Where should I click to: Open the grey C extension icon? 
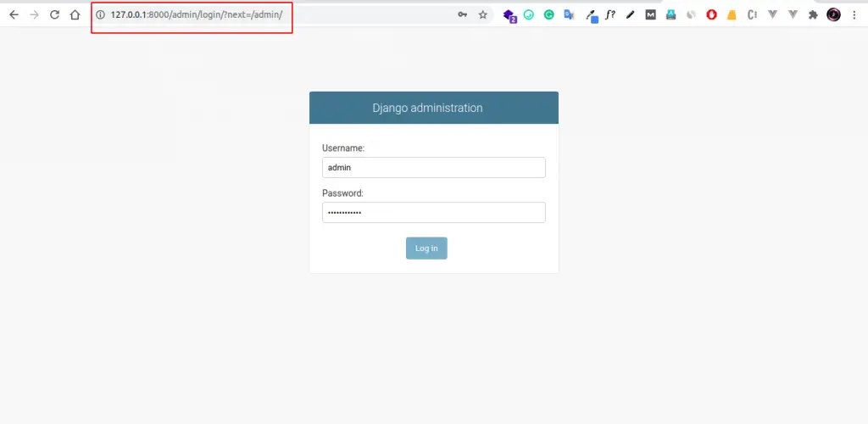click(752, 15)
